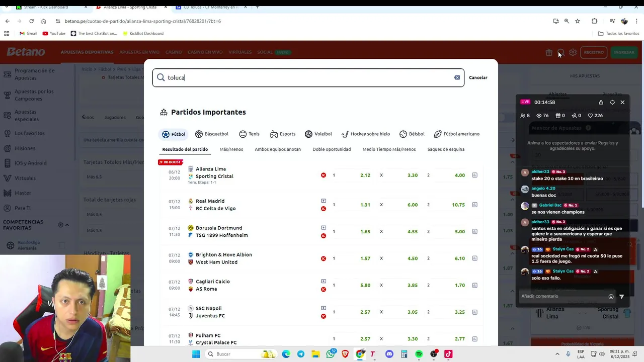This screenshot has width=644, height=362.
Task: Click Apuestas Deportivas in the header
Action: (x=87, y=52)
